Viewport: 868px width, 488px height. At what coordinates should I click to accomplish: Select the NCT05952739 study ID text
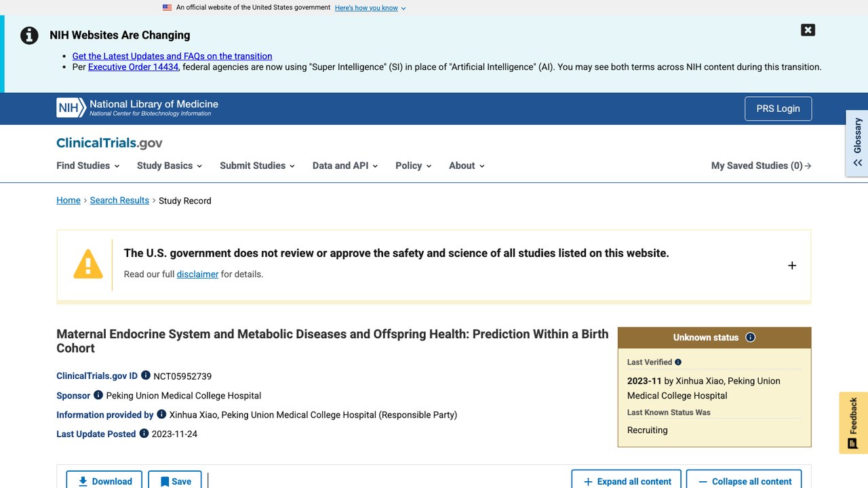[182, 376]
